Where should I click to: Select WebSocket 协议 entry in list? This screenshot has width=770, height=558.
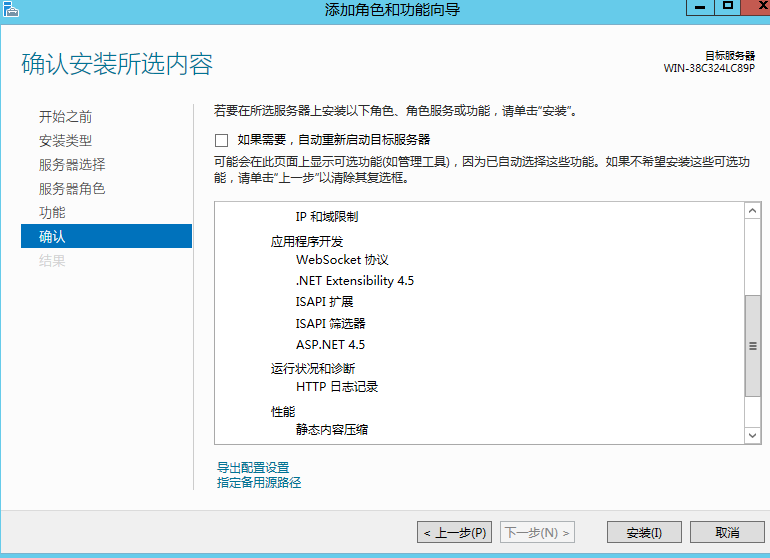[x=342, y=260]
